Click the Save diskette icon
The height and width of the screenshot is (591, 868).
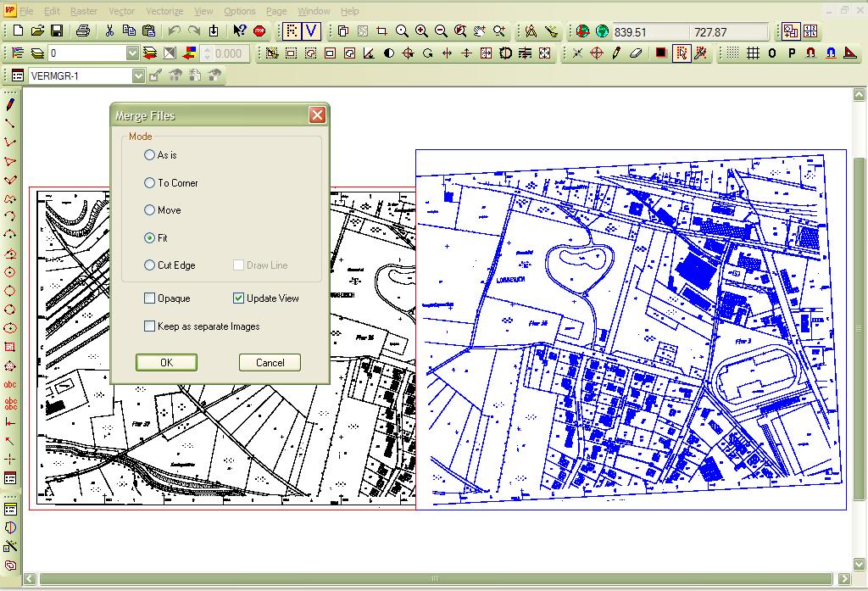(x=57, y=31)
